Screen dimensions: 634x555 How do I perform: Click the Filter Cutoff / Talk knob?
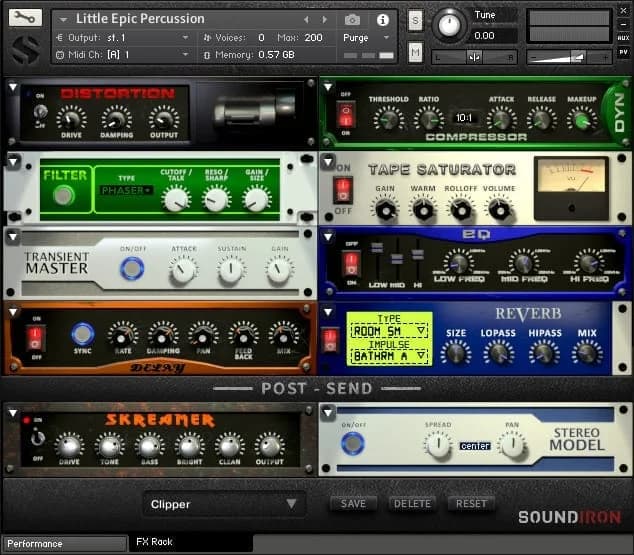(176, 199)
